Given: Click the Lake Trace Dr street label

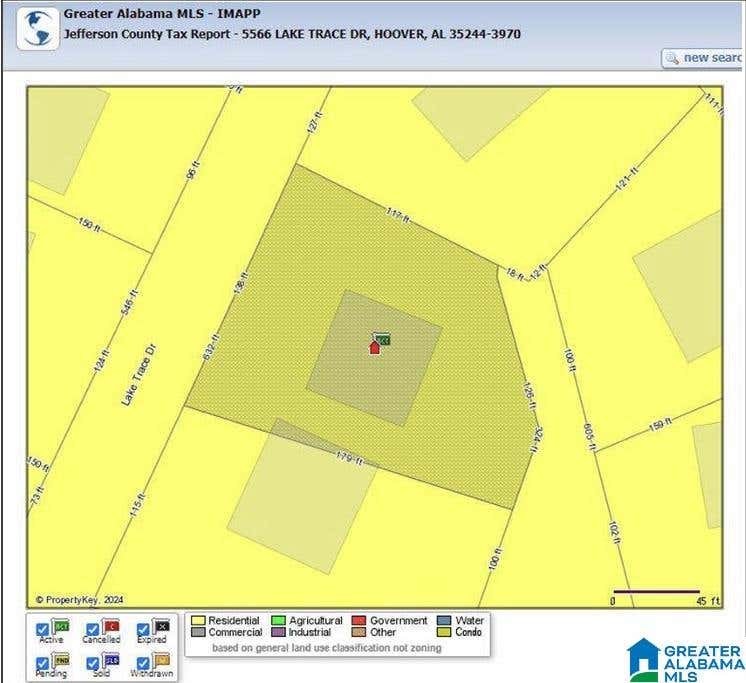Looking at the screenshot, I should tap(138, 375).
